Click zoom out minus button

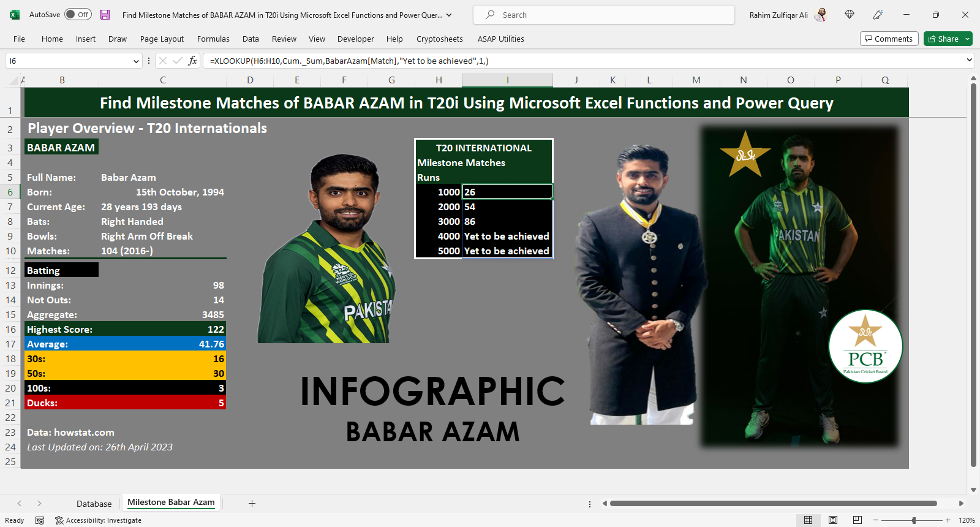(x=875, y=520)
